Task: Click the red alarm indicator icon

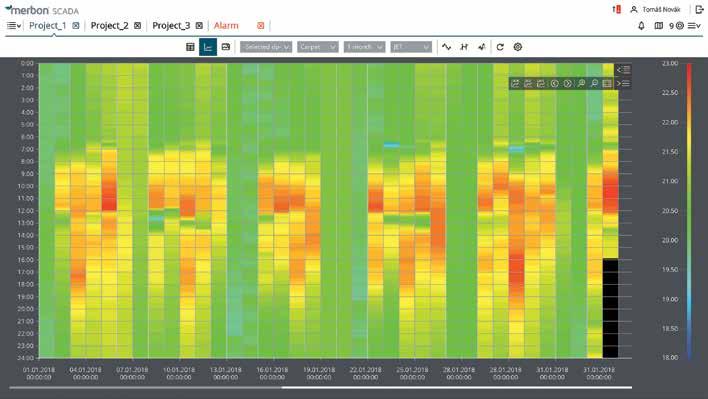Action: click(617, 9)
